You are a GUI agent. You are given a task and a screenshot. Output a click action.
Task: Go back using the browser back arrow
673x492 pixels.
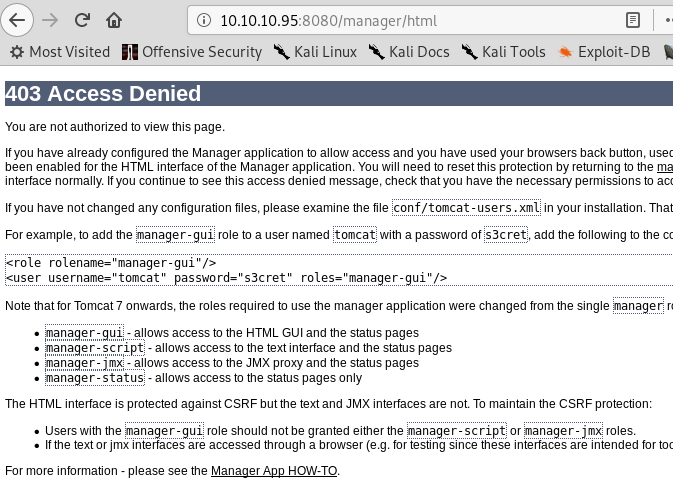(17, 20)
